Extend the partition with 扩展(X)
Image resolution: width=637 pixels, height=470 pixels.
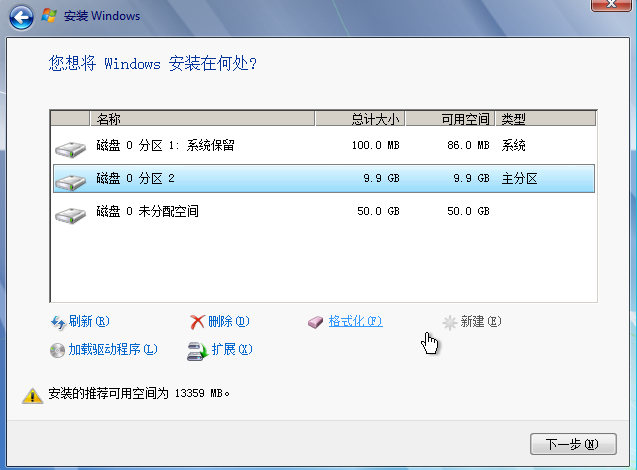tap(232, 349)
